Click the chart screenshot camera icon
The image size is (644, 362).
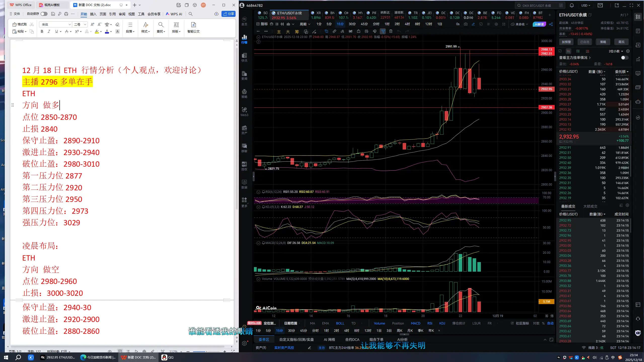tap(466, 24)
